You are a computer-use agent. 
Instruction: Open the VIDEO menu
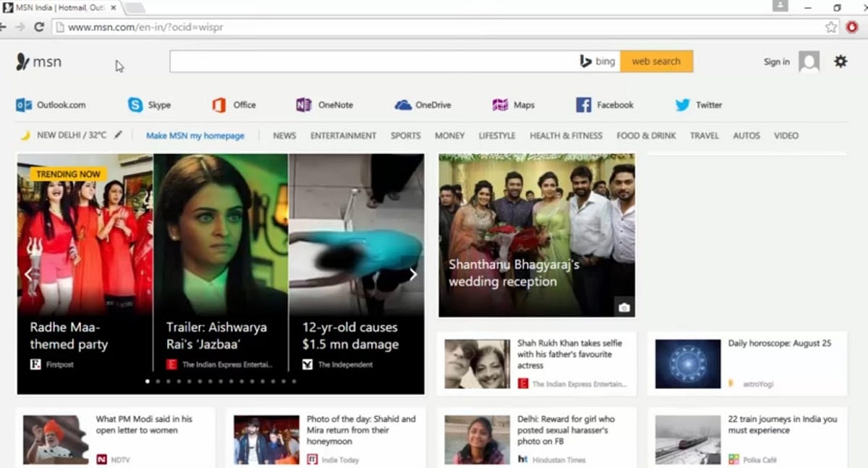[x=786, y=135]
